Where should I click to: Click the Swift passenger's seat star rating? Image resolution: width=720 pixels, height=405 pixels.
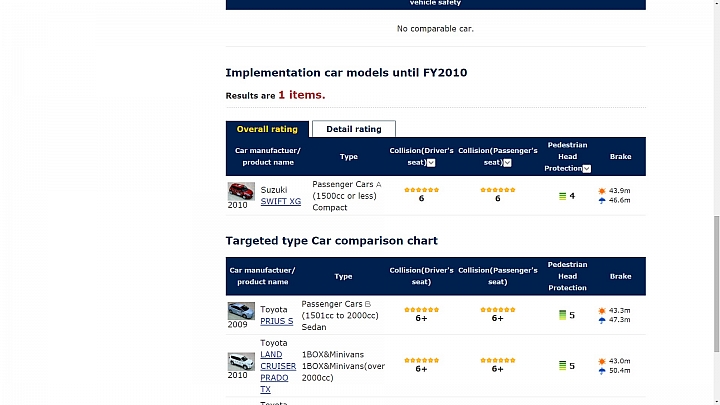pyautogui.click(x=498, y=190)
